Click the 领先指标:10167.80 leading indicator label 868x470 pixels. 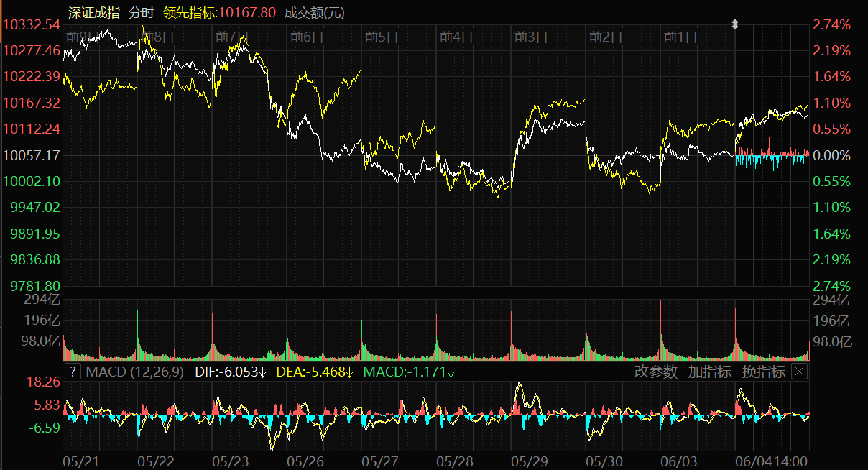(x=219, y=12)
